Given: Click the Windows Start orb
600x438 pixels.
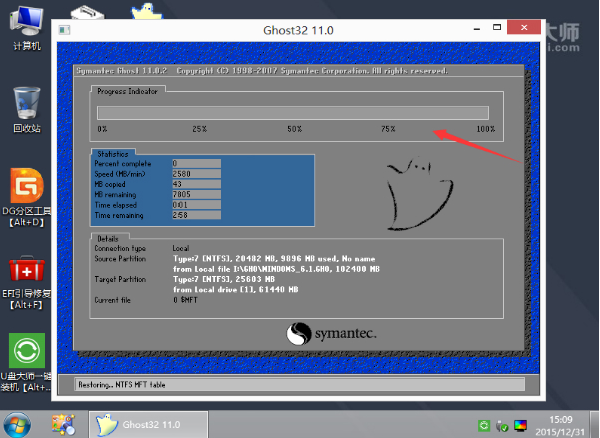Looking at the screenshot, I should 19,424.
